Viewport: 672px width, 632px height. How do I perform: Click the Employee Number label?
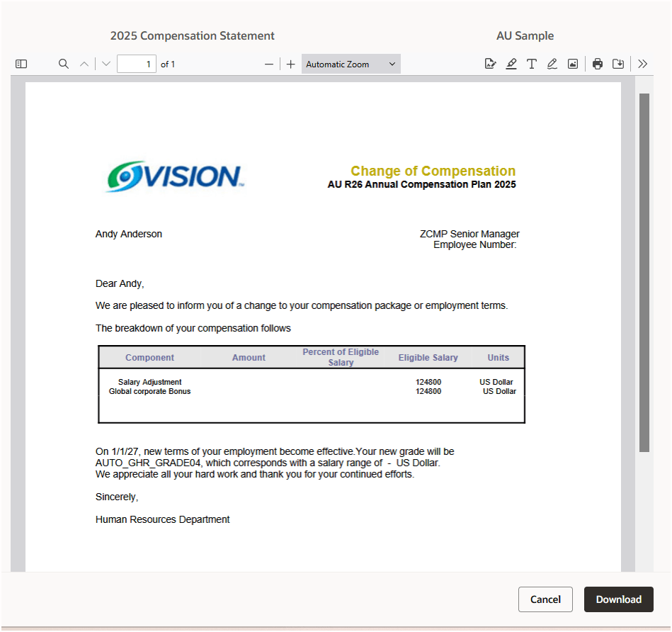[475, 245]
